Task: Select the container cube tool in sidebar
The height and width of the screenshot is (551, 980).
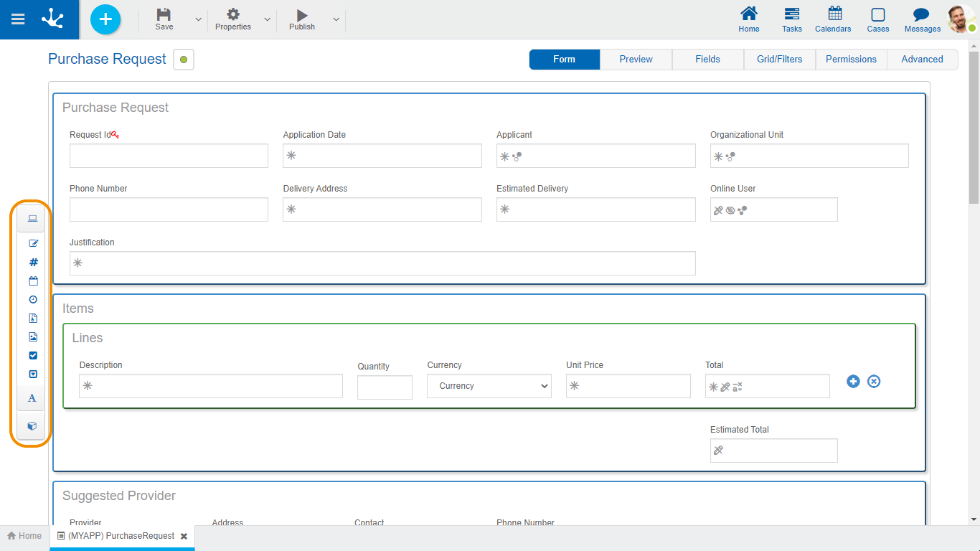Action: [32, 426]
